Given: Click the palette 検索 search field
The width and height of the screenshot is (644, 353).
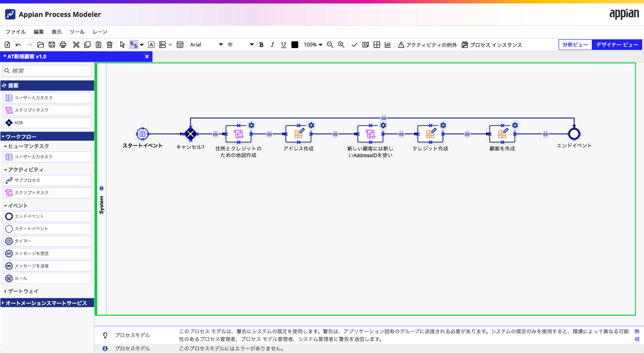Looking at the screenshot, I should coord(47,71).
